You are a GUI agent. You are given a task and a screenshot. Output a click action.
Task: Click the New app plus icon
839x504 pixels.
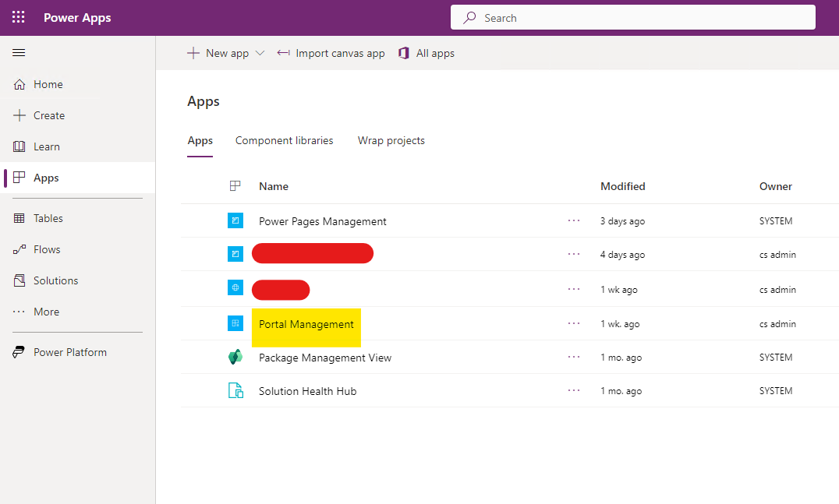click(x=193, y=53)
